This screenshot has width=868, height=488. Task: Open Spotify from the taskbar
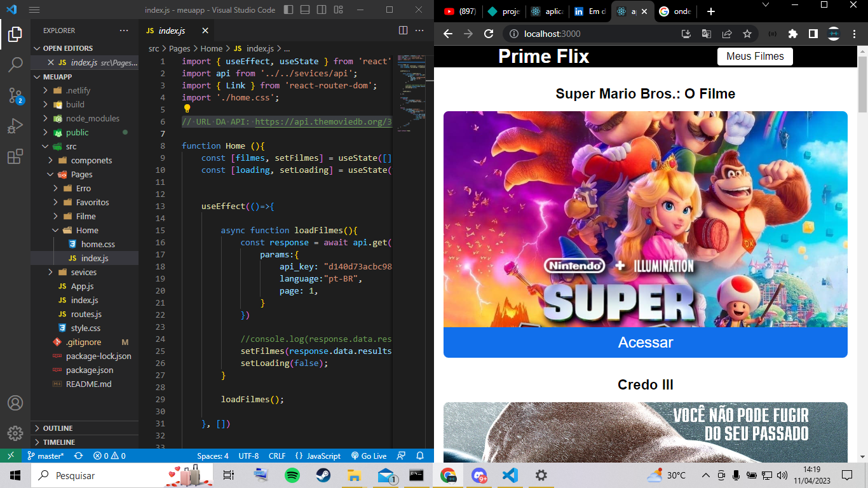[292, 475]
